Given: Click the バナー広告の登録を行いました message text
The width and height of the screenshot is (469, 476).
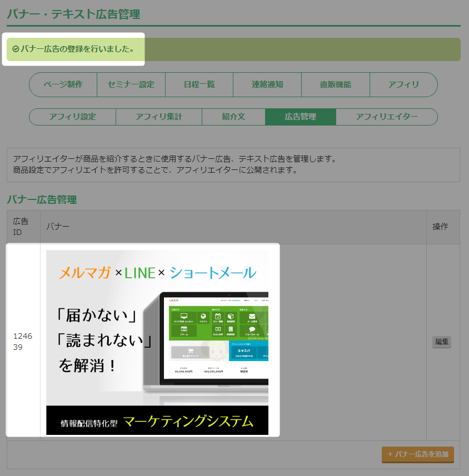Looking at the screenshot, I should pos(77,49).
